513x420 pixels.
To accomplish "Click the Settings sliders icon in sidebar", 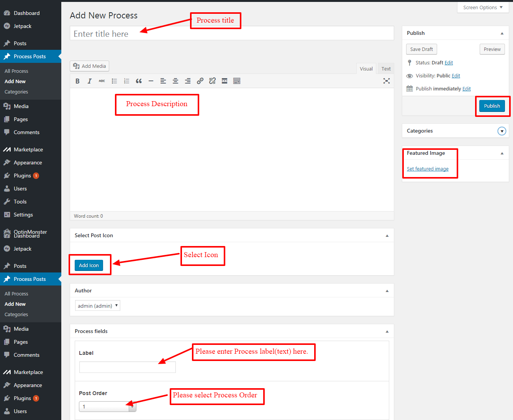I will pos(7,215).
